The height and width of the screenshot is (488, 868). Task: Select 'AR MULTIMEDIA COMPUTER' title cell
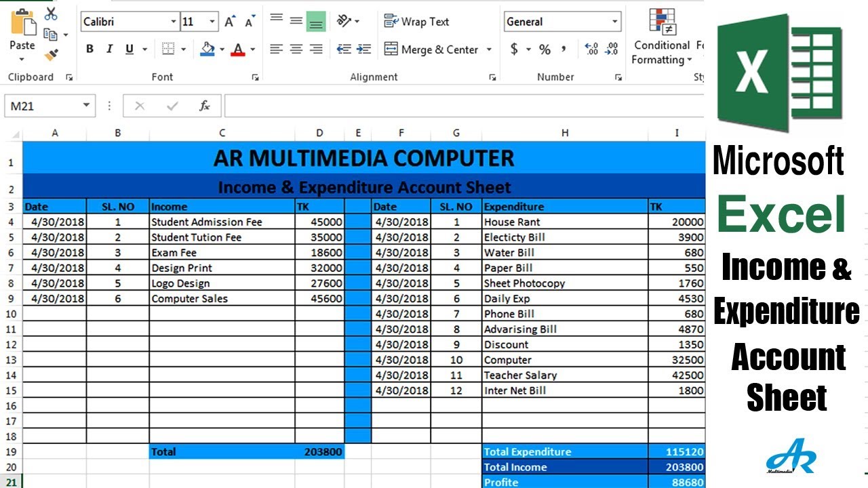coord(364,158)
